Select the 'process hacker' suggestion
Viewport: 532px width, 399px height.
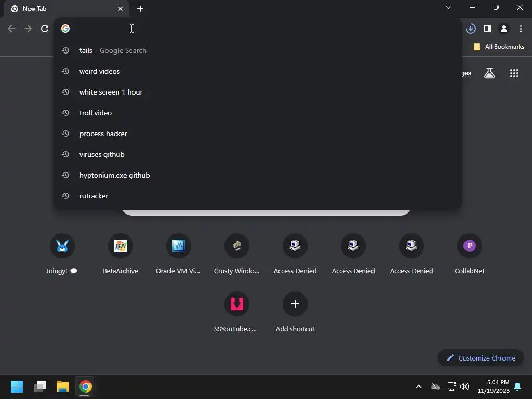click(x=258, y=134)
